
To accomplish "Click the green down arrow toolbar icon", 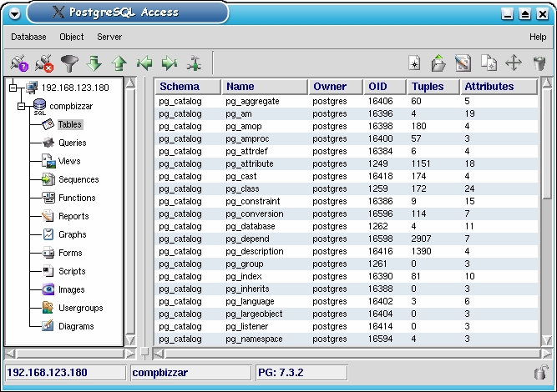I will click(94, 63).
